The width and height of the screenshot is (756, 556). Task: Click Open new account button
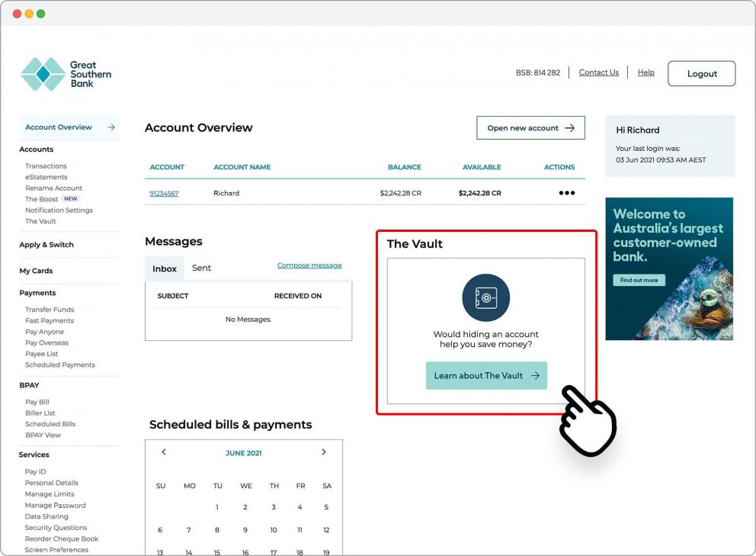[530, 128]
